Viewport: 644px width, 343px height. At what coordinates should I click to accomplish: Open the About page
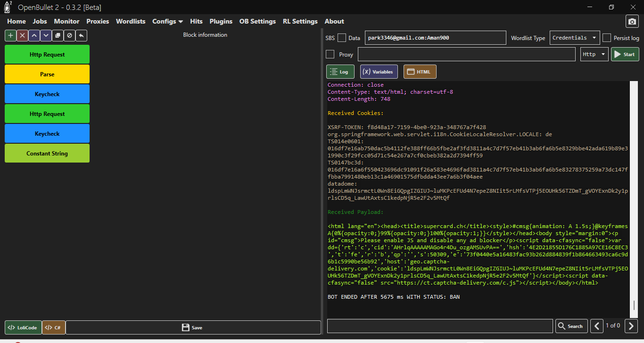click(334, 21)
